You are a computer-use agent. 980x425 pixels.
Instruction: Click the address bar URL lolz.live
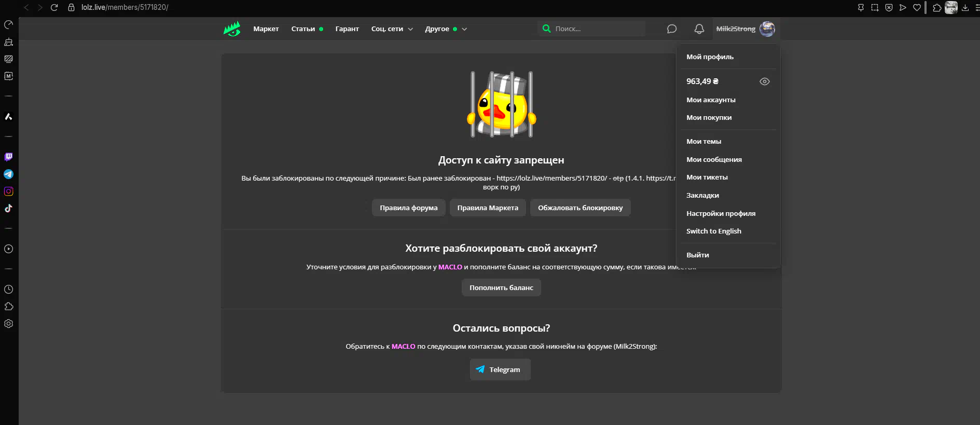(x=125, y=8)
